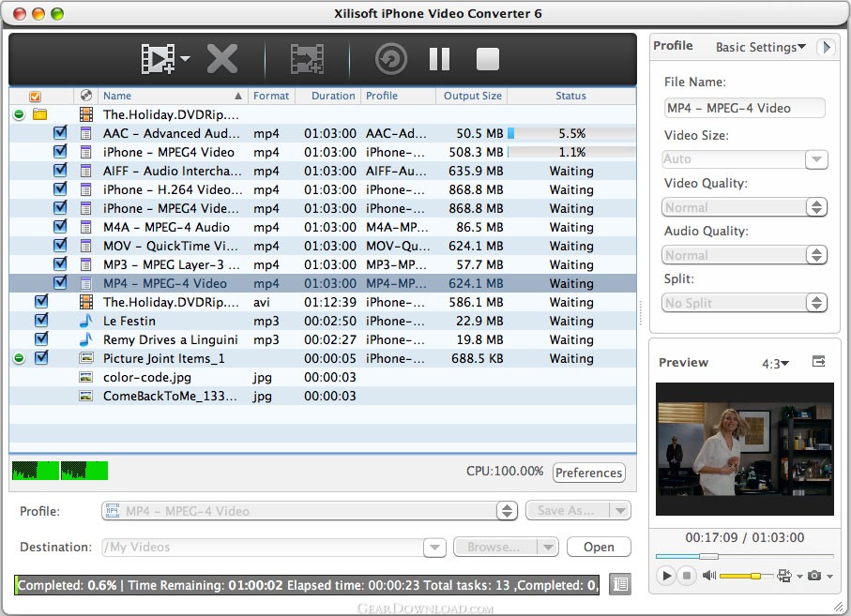Screen dimensions: 851x616
Task: Toggle the check-all box in list header
Action: point(36,97)
